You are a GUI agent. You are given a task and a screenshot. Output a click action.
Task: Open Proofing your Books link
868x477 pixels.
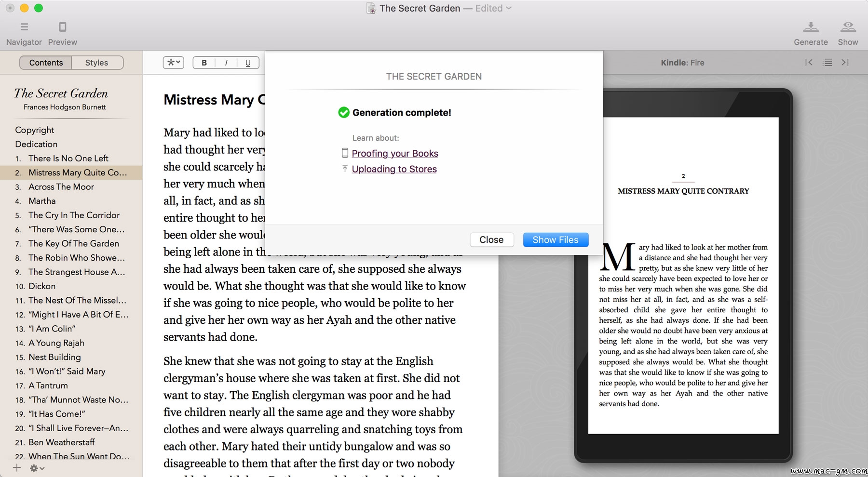(x=395, y=153)
